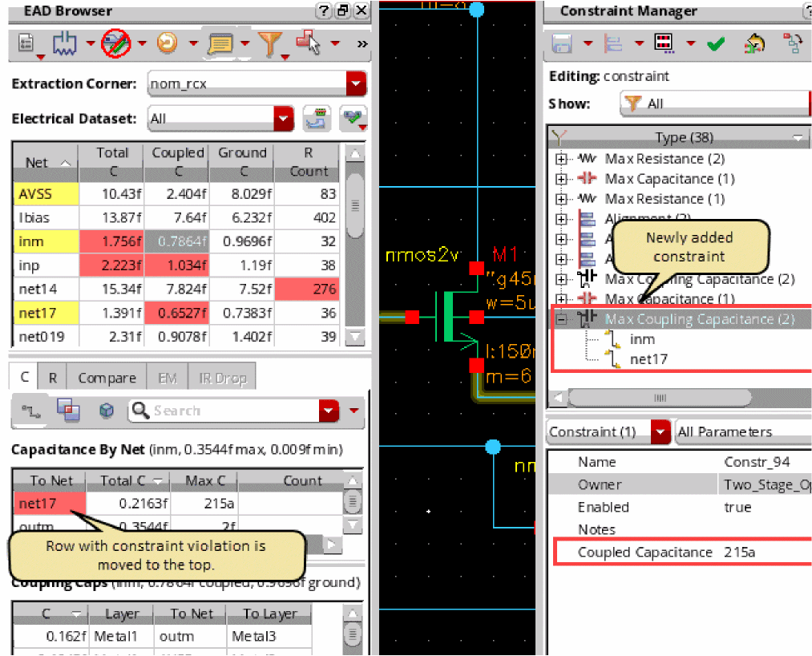The width and height of the screenshot is (812, 656).
Task: Select the net17 member in constraint tree
Action: (x=648, y=359)
